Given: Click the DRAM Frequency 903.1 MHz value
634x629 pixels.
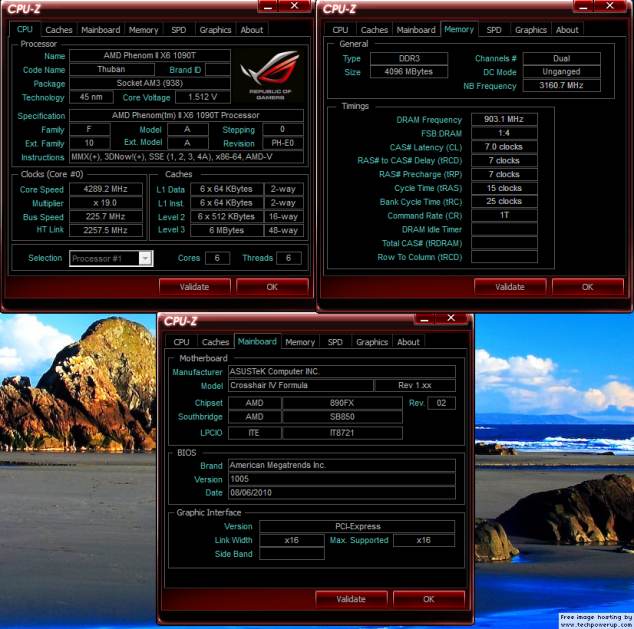Looking at the screenshot, I should [x=504, y=119].
